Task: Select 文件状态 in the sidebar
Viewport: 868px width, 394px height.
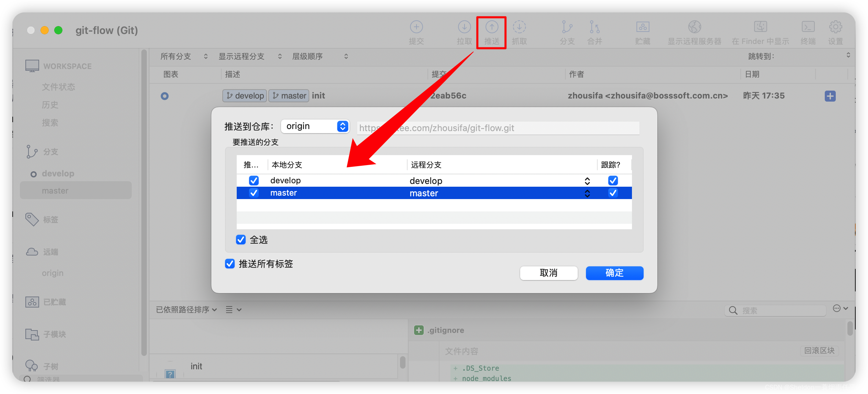Action: pyautogui.click(x=58, y=87)
